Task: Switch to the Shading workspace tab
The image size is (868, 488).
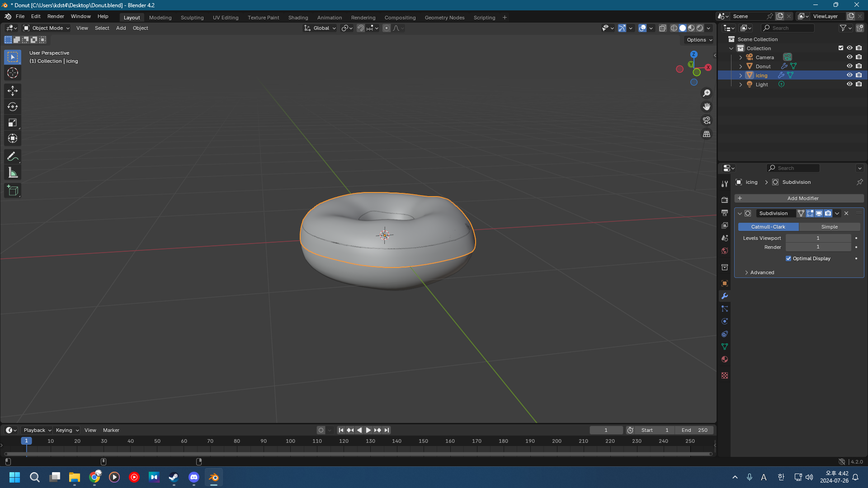Action: (298, 18)
